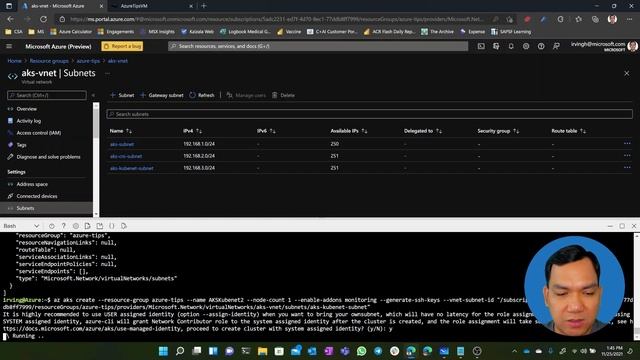Image resolution: width=640 pixels, height=360 pixels.
Task: Open Activity log in resource menu
Action: pyautogui.click(x=29, y=121)
